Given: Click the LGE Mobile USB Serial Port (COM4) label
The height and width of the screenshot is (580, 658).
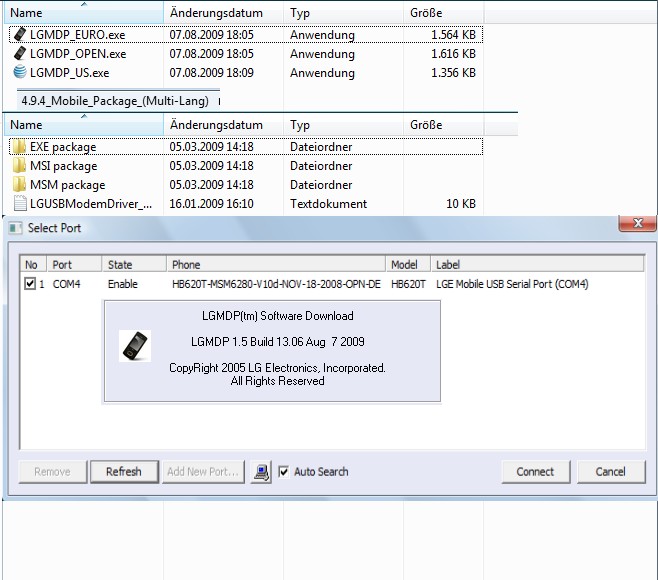Looking at the screenshot, I should click(512, 284).
